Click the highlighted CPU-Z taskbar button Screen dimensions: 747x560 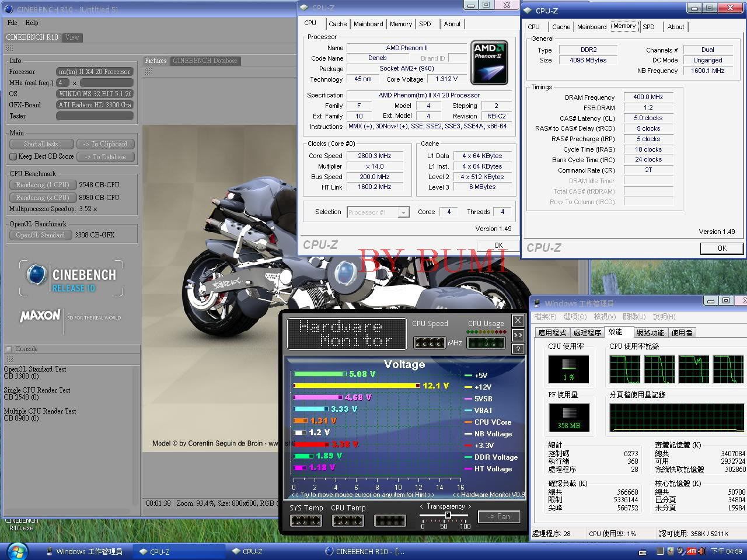[x=179, y=552]
